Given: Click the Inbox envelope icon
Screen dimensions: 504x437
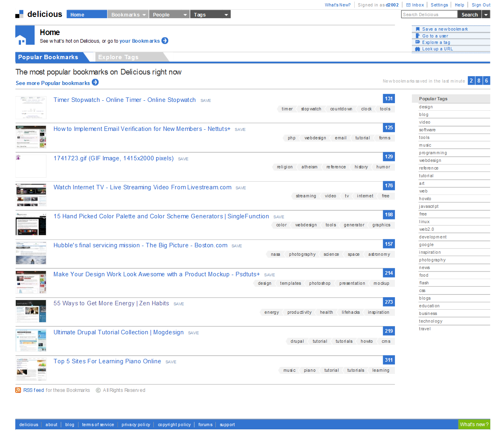Looking at the screenshot, I should pyautogui.click(x=408, y=5).
